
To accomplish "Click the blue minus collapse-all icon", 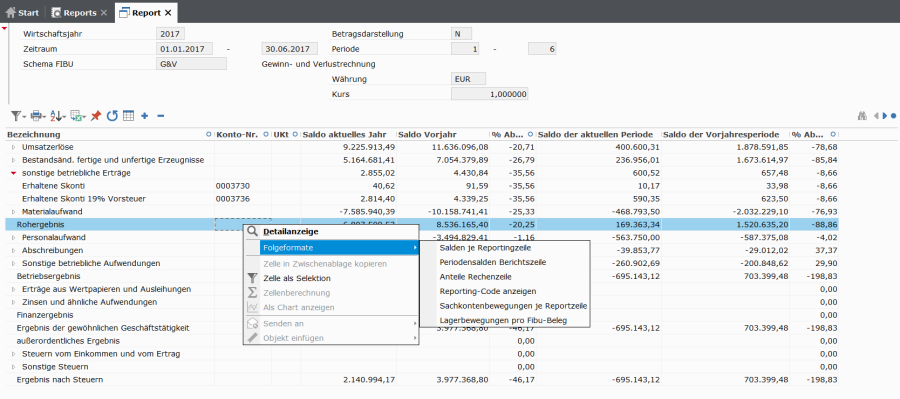I will pos(161,116).
